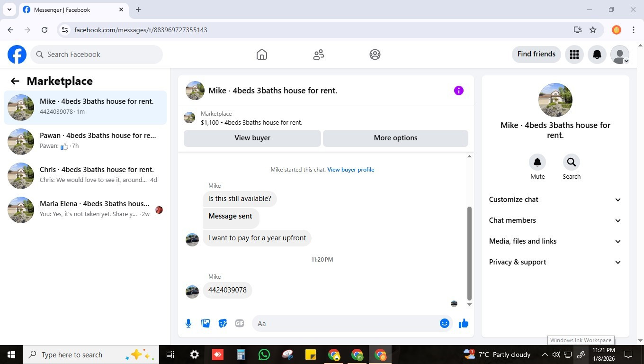Click large house profile picture in right panel

point(555,100)
